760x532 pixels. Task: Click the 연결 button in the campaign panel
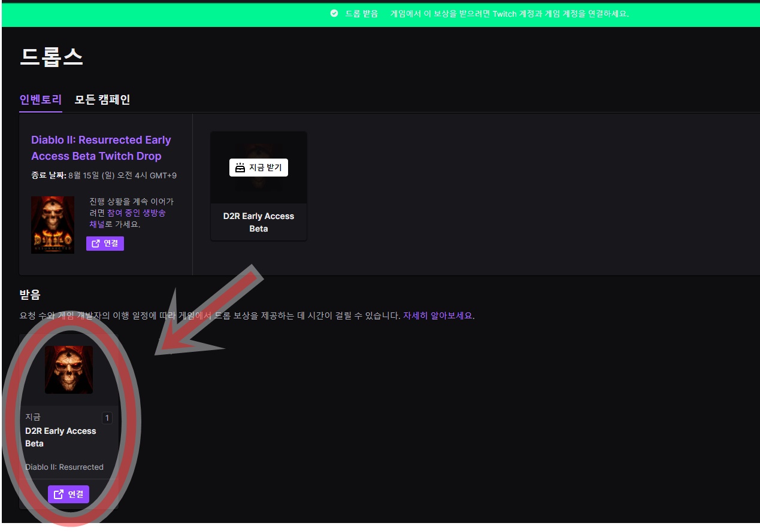click(105, 244)
